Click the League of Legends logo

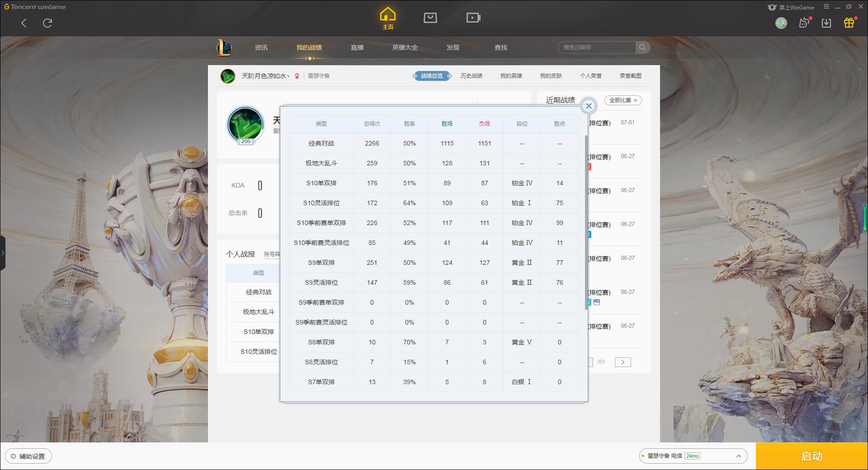coord(224,47)
